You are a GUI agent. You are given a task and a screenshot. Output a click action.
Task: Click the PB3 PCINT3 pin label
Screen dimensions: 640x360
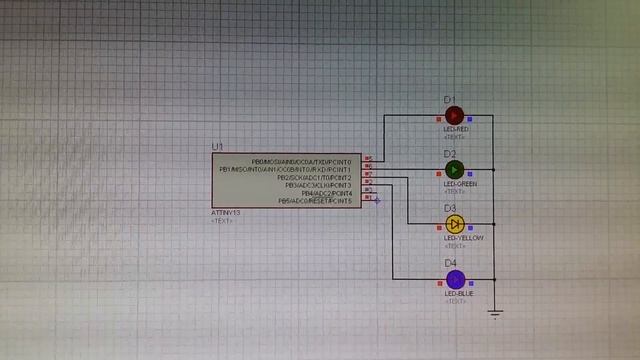point(318,185)
